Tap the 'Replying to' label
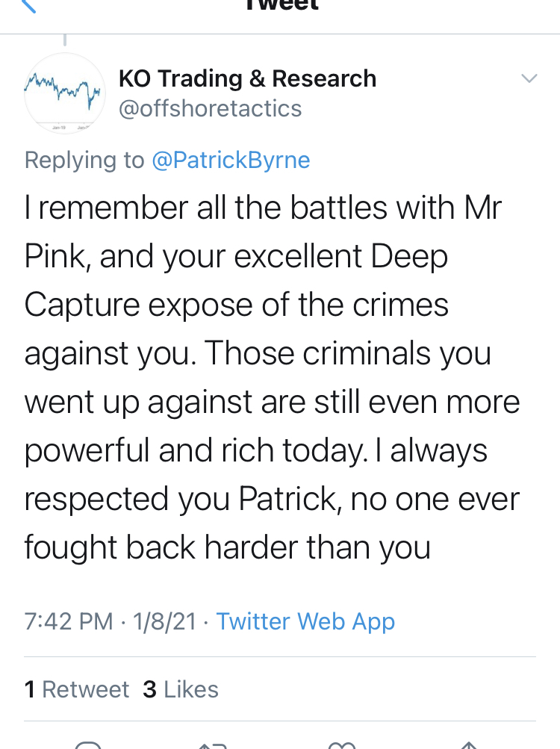Image resolution: width=560 pixels, height=749 pixels. [84, 160]
